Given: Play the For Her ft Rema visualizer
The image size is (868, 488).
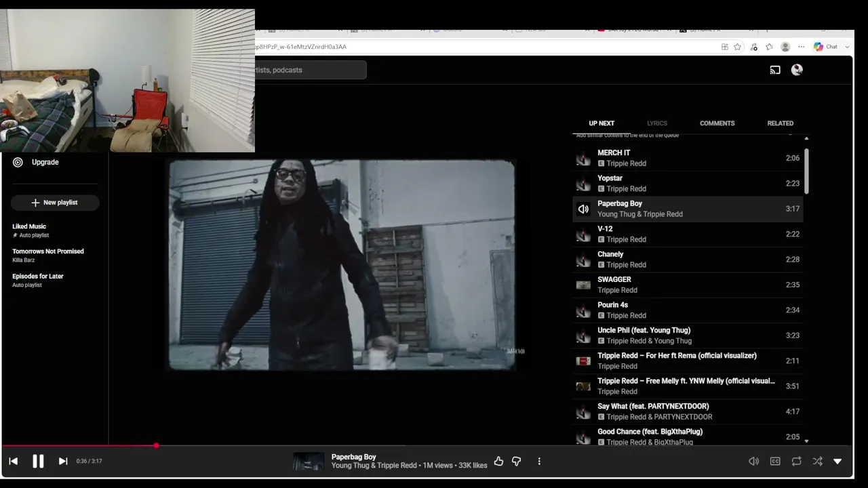Looking at the screenshot, I should tap(688, 361).
